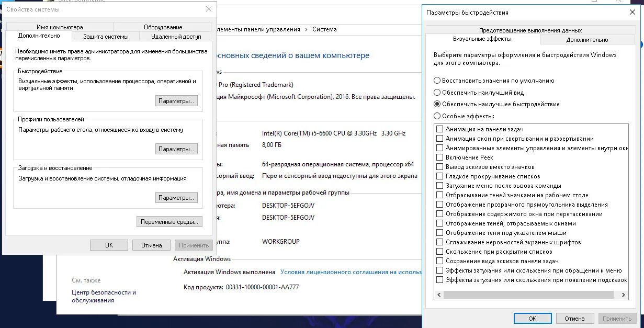The height and width of the screenshot is (328, 644).
Task: Check Отображение содержимого окна при перетаскивании
Action: [x=440, y=214]
